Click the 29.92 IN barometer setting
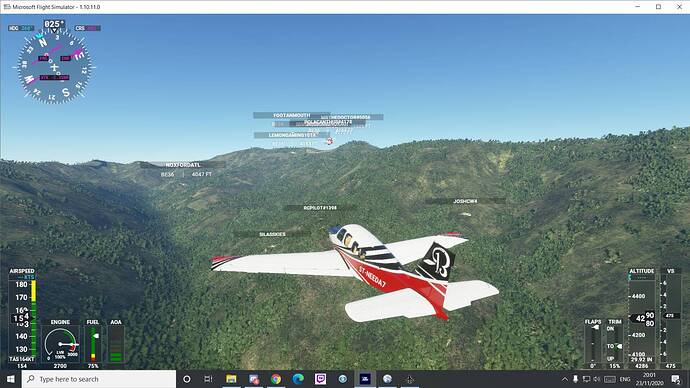Image resolution: width=690 pixels, height=388 pixels. (642, 359)
